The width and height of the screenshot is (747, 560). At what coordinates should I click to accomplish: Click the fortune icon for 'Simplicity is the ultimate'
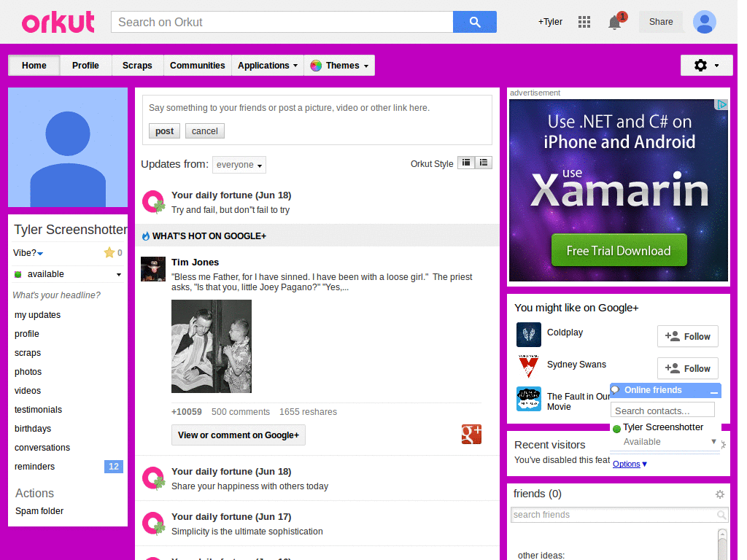coord(153,524)
